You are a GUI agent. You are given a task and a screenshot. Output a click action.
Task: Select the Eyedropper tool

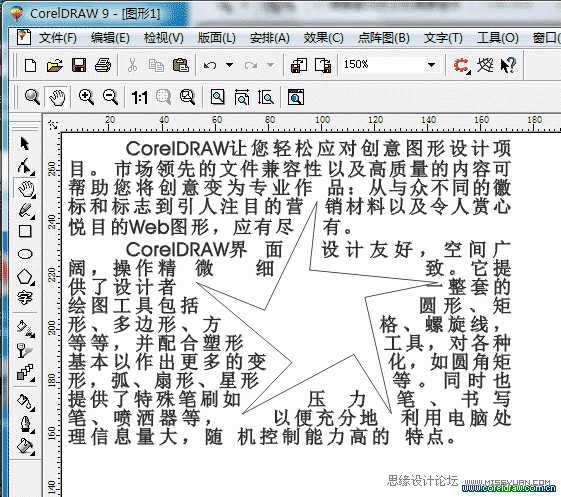(x=26, y=403)
